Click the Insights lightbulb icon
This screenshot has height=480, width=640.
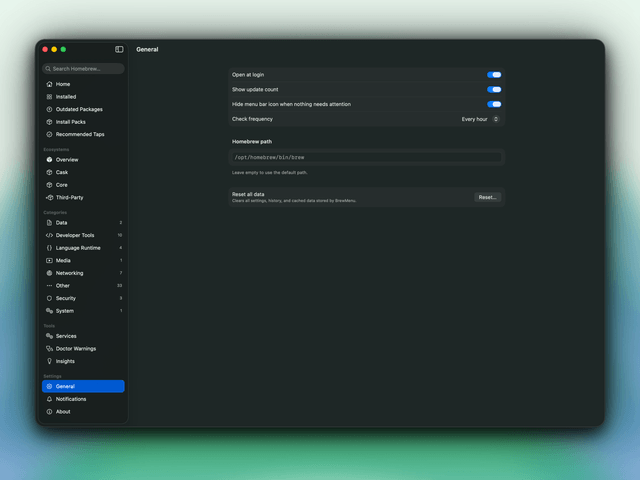pos(49,361)
